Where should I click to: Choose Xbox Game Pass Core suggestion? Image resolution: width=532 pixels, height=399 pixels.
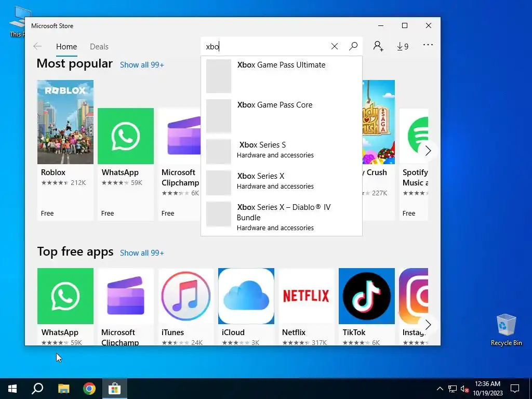pos(282,116)
